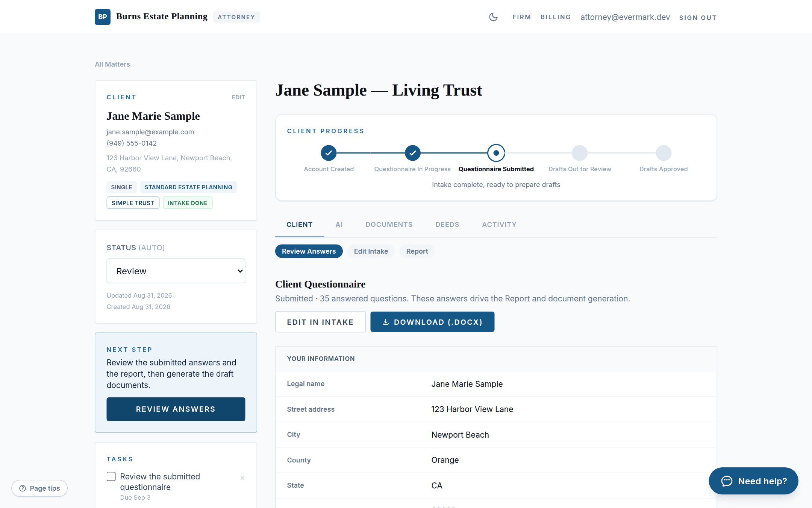Click the City value Newport Beach
This screenshot has height=508, width=812.
(460, 435)
